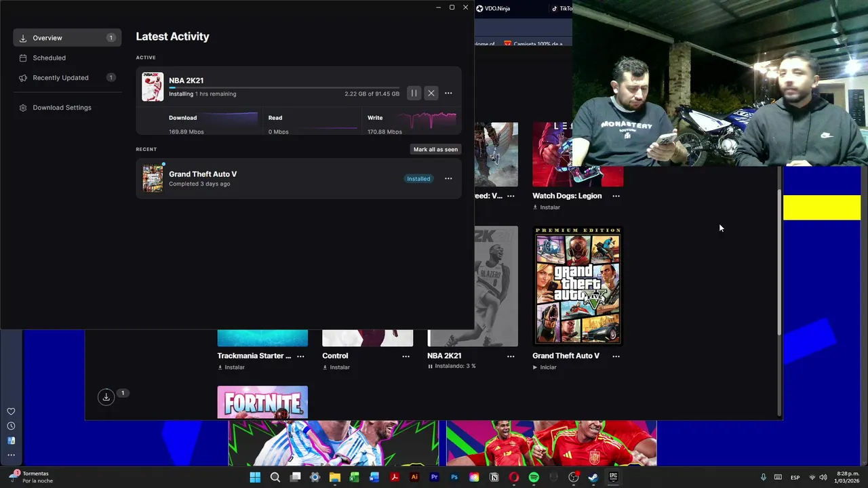This screenshot has width=868, height=488.
Task: Open Opera browser from taskbar
Action: tap(514, 477)
